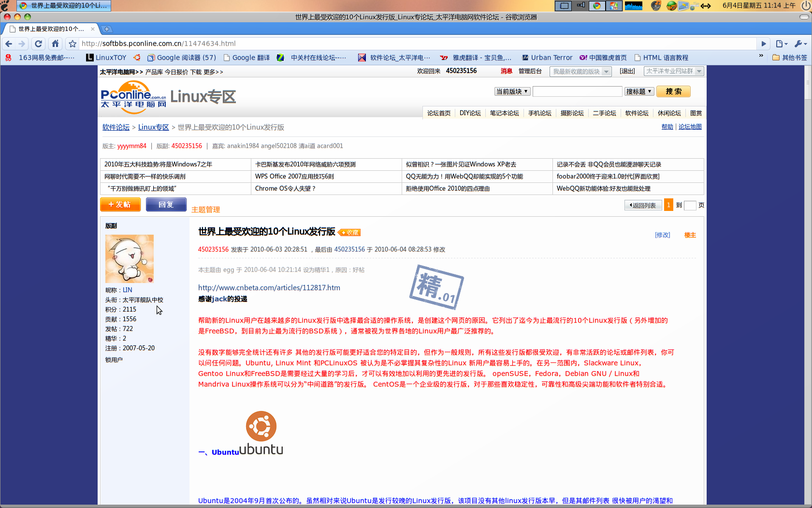This screenshot has height=508, width=812.
Task: Click the network connection tray icon
Action: click(706, 6)
